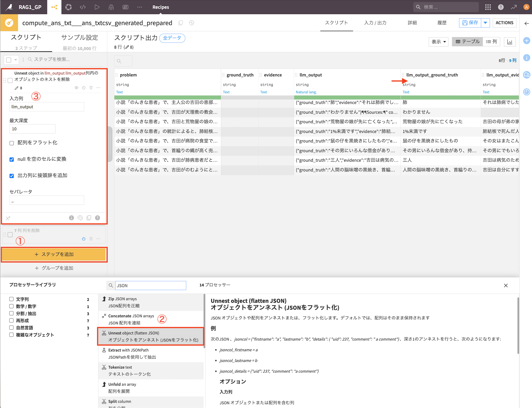This screenshot has height=408, width=532.
Task: Click the help question mark in navbar
Action: tap(500, 7)
